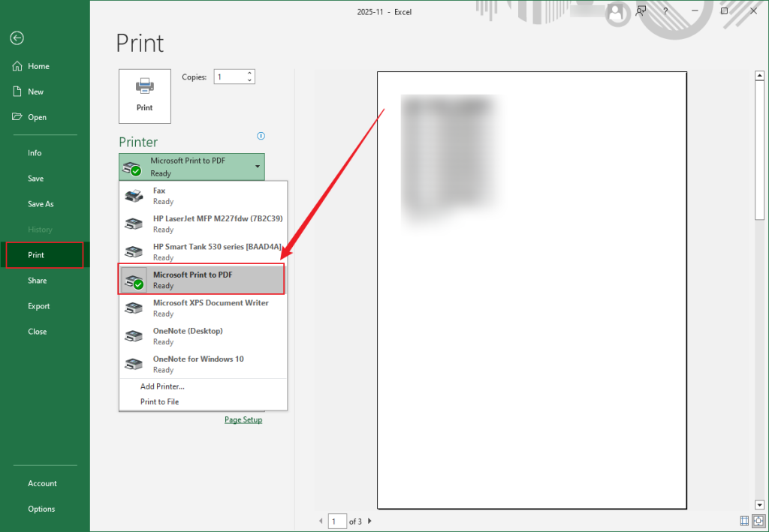Open the Page Setup link
The height and width of the screenshot is (532, 769).
(243, 419)
